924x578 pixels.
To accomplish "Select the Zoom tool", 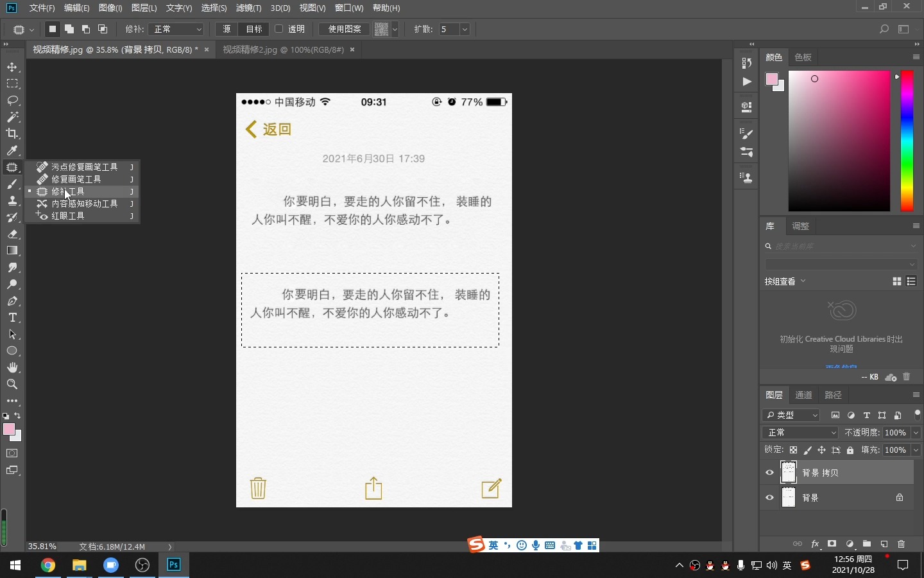I will click(12, 385).
